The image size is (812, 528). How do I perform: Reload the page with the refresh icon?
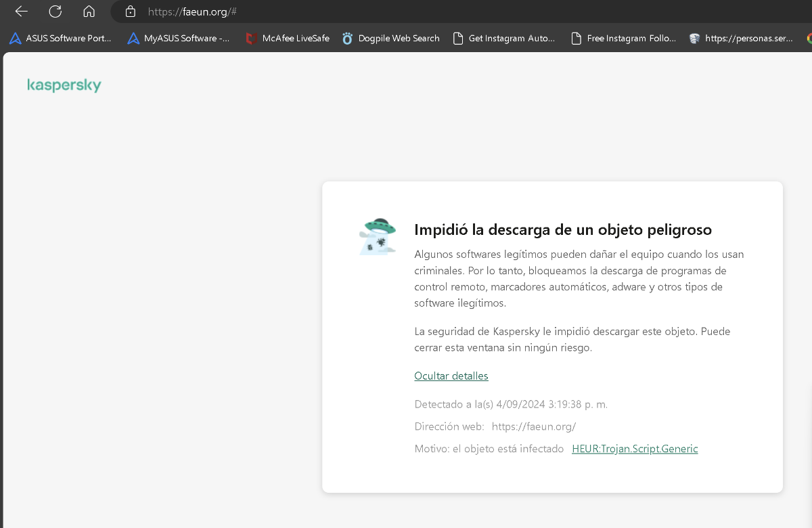coord(55,12)
